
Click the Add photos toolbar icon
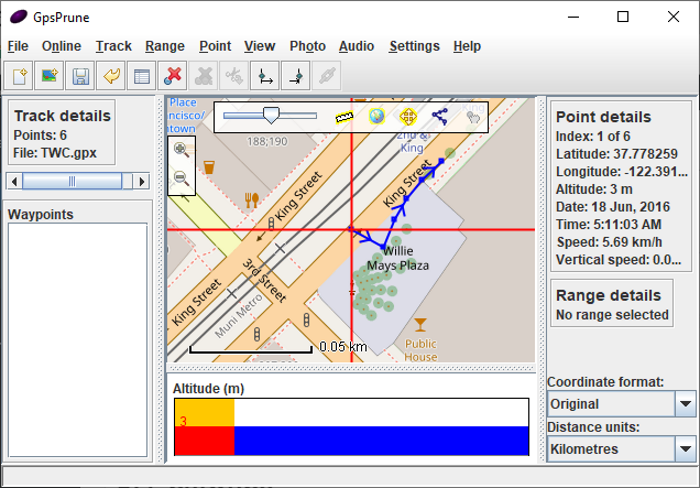(50, 75)
